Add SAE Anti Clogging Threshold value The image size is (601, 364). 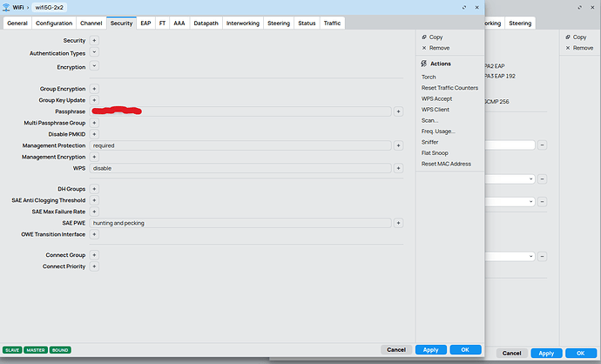(x=94, y=200)
